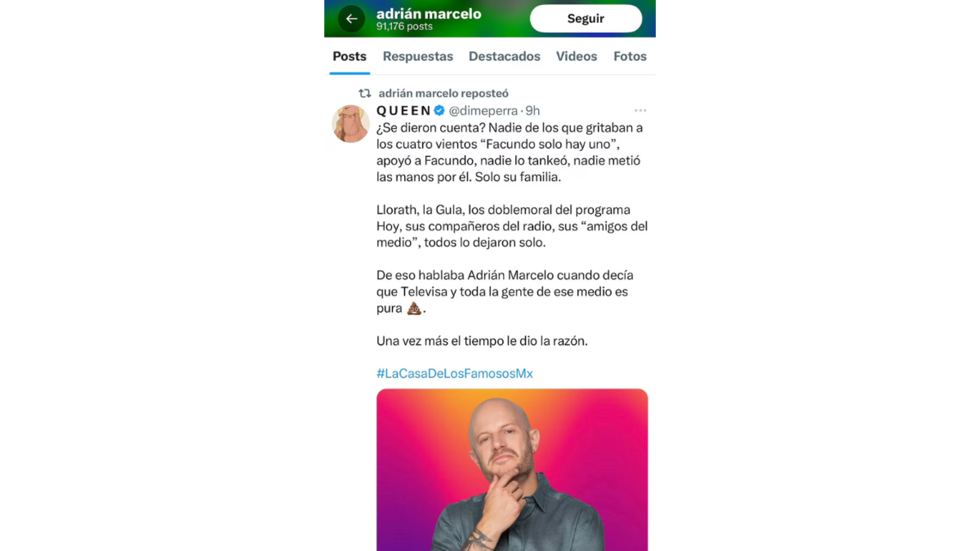Click the repost arrows icon
This screenshot has width=980, height=551.
pyautogui.click(x=365, y=93)
